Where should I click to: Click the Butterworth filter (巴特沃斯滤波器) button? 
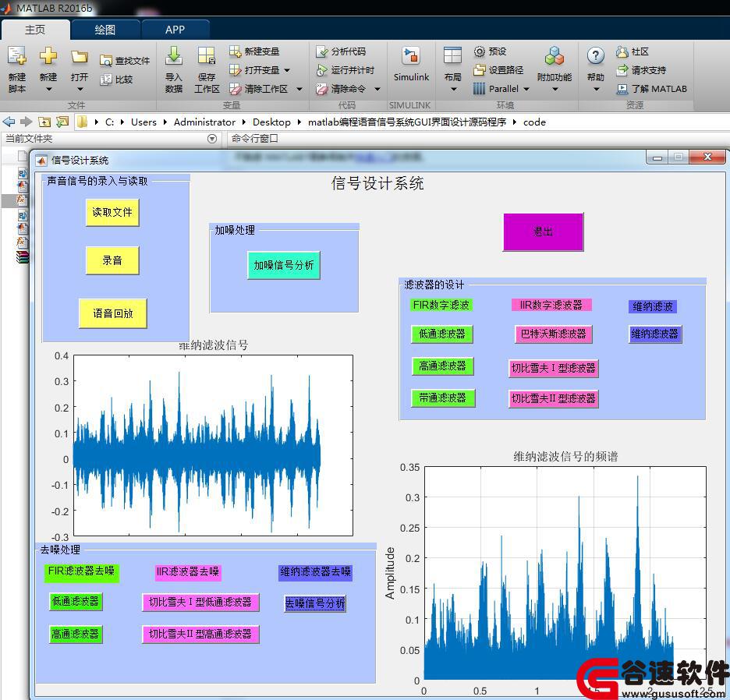pos(554,334)
